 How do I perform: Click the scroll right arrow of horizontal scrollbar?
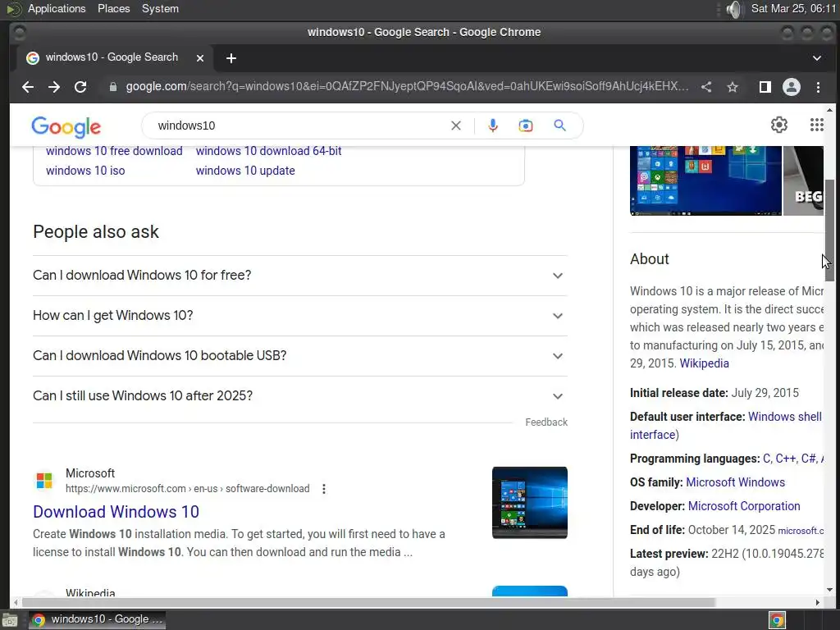click(818, 603)
